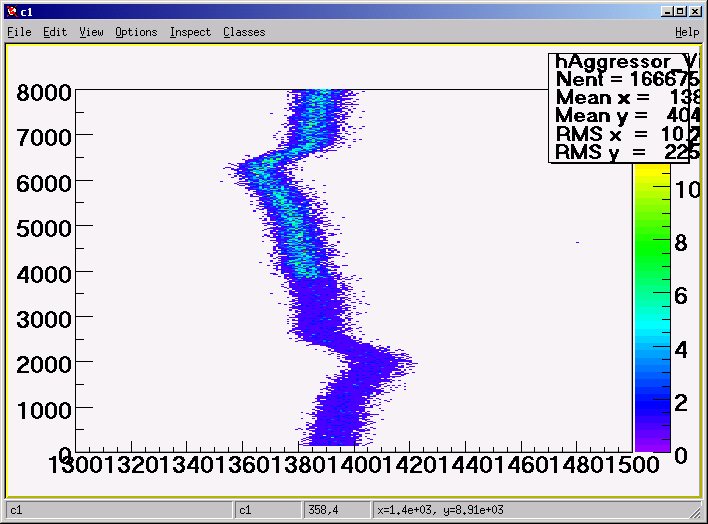This screenshot has height=524, width=708.
Task: Click the window resize grip corner
Action: click(695, 512)
